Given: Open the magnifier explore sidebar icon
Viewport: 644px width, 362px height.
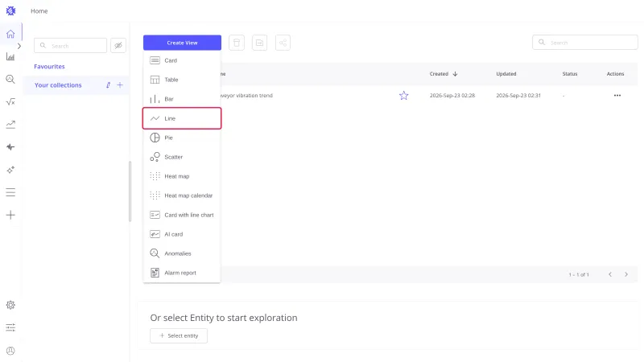Looking at the screenshot, I should pos(10,79).
